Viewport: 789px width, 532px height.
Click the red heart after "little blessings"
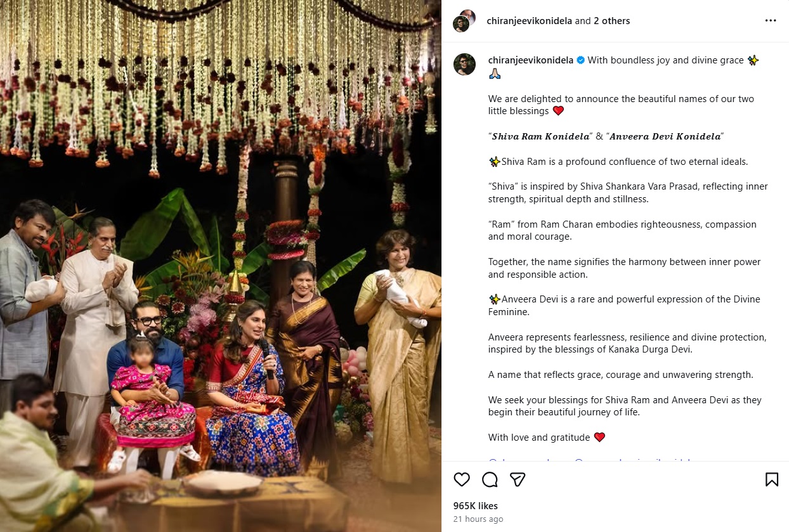point(558,111)
